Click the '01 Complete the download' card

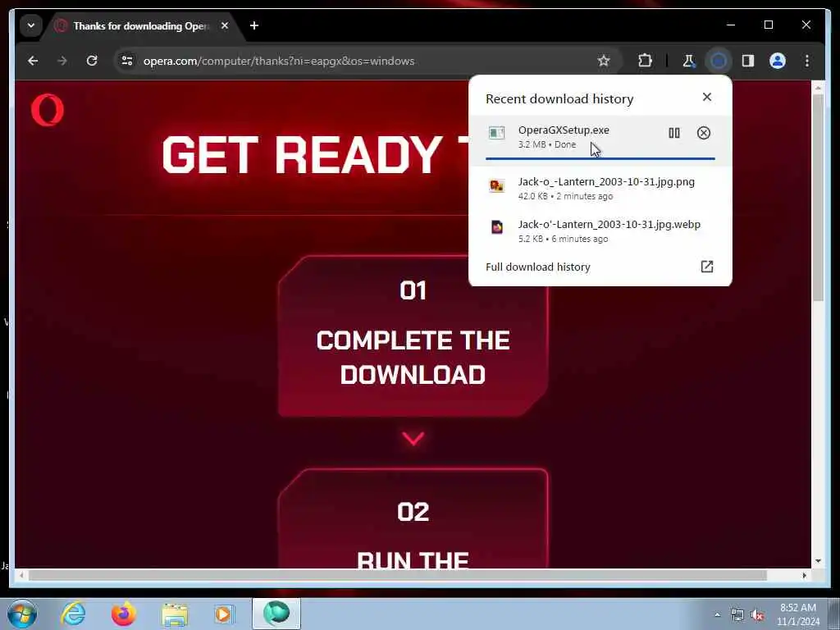(413, 336)
